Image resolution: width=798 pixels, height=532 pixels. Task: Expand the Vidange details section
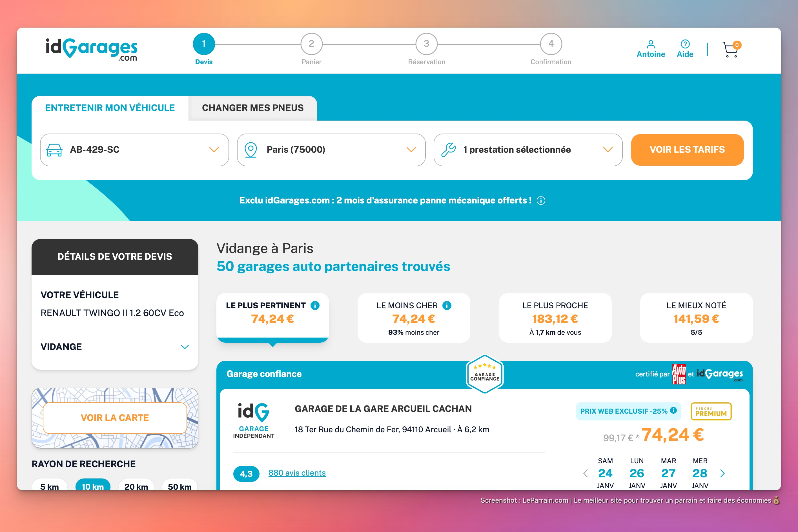click(x=185, y=347)
